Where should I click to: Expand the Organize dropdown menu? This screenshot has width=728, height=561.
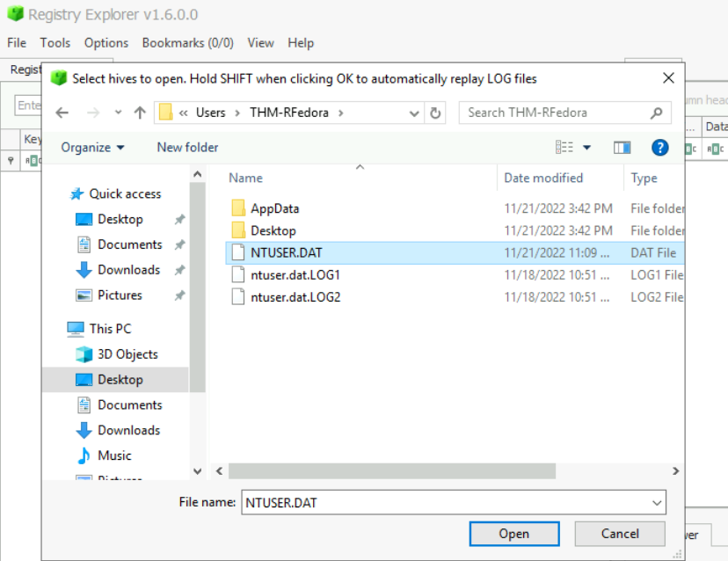(92, 148)
